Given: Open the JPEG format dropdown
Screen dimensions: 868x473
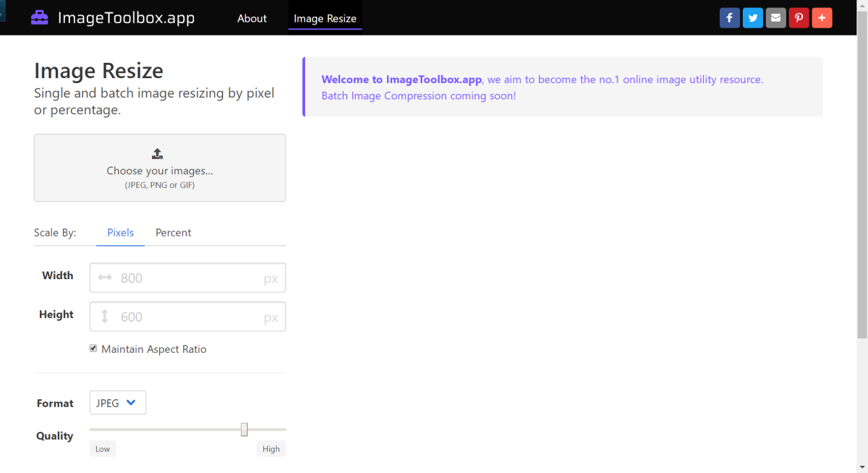Looking at the screenshot, I should [117, 403].
